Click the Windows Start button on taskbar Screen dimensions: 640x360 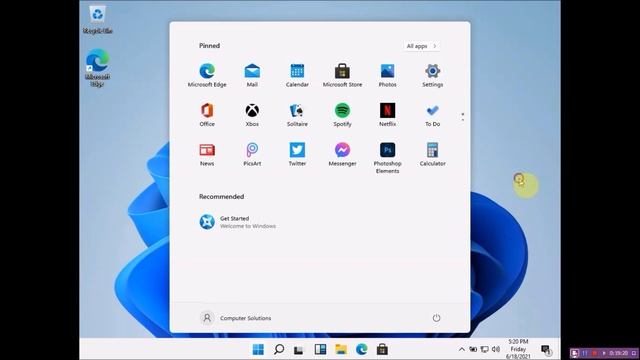[x=258, y=349]
